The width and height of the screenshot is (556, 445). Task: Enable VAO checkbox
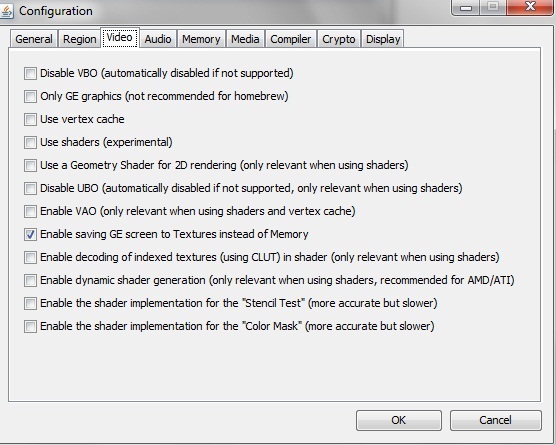(30, 211)
